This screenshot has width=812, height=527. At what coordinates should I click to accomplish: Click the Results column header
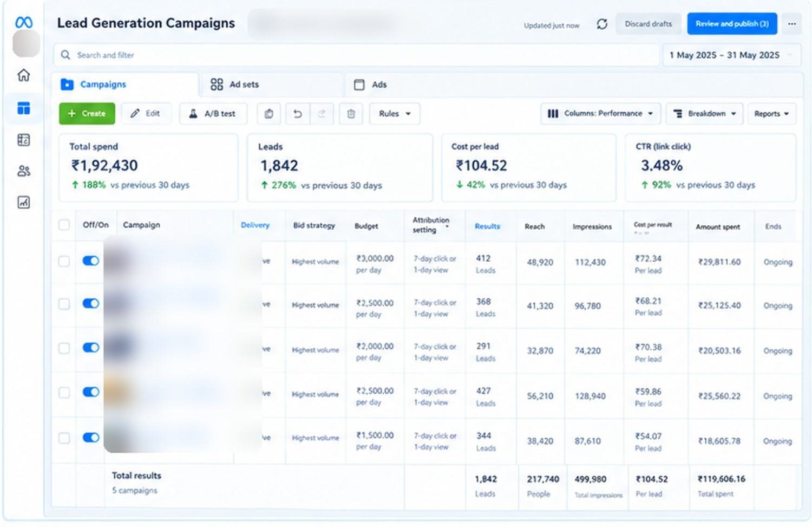pos(487,226)
